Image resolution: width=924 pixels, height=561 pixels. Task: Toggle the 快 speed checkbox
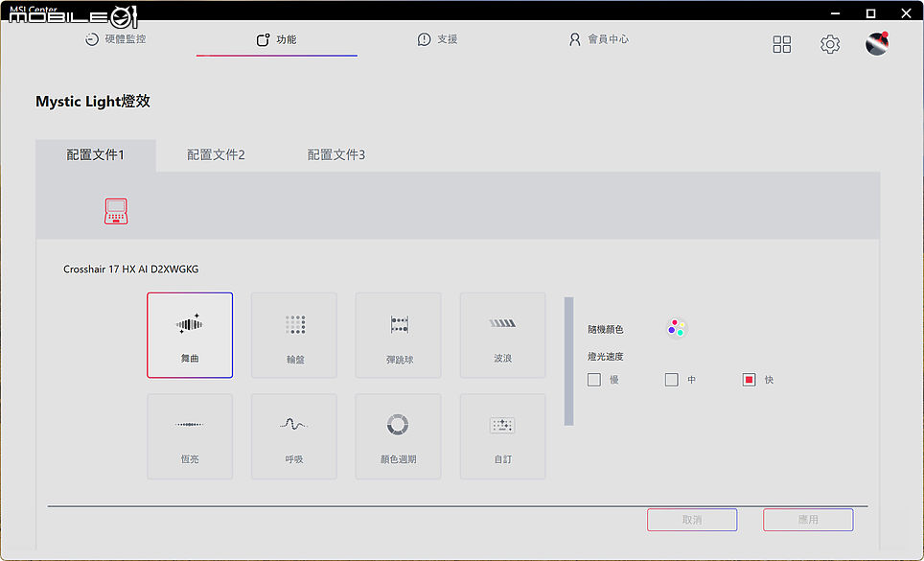pos(749,380)
